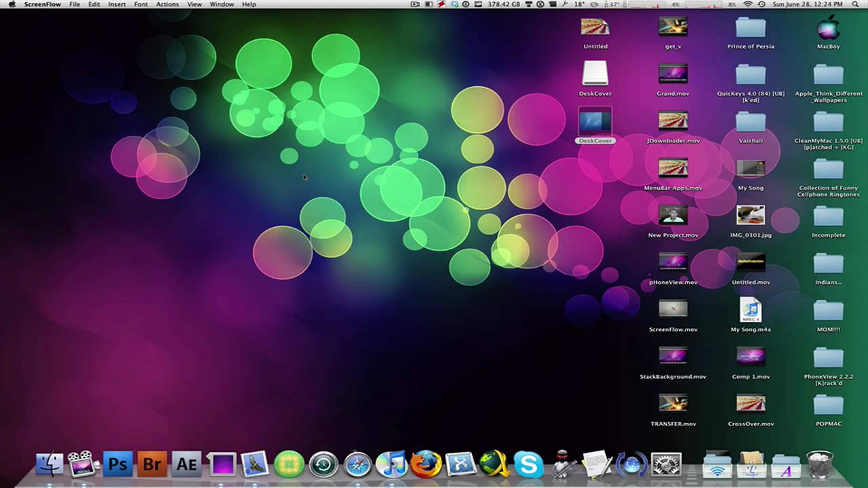Image resolution: width=868 pixels, height=488 pixels.
Task: Open the Window menu
Action: [222, 4]
